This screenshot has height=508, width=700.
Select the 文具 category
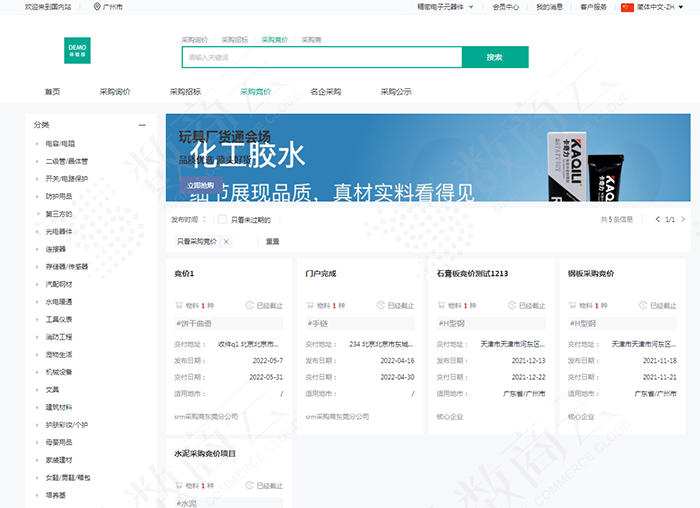[x=52, y=390]
